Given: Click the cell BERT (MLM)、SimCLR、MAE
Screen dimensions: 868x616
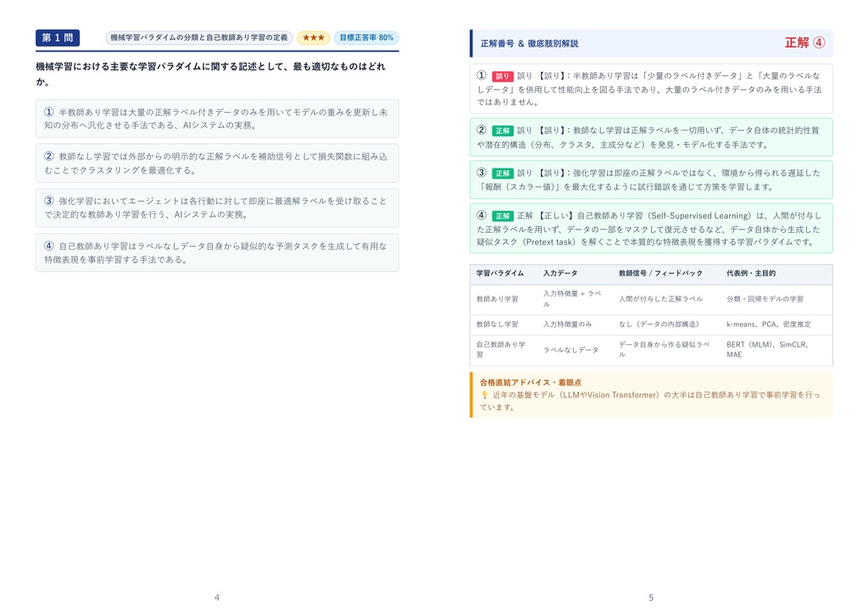Looking at the screenshot, I should tap(767, 349).
